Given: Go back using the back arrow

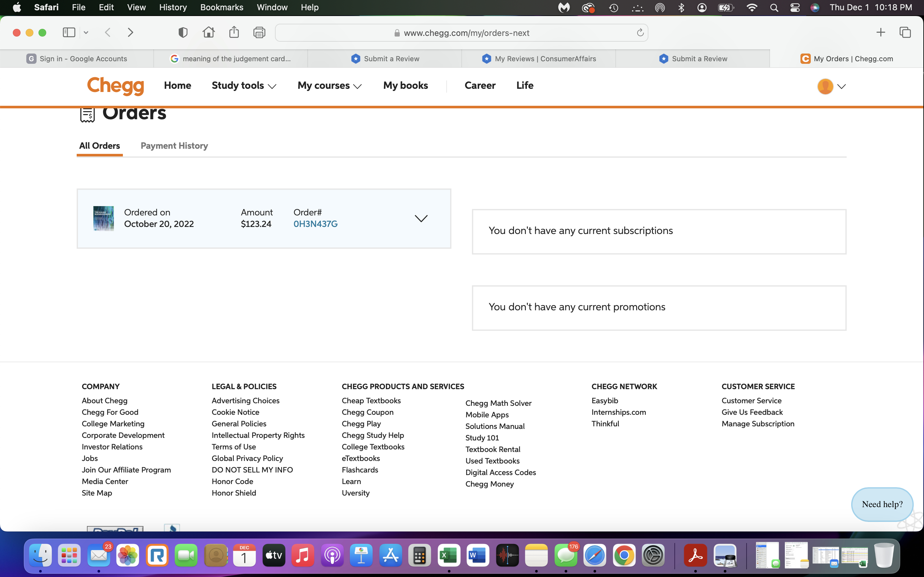Looking at the screenshot, I should tap(108, 32).
